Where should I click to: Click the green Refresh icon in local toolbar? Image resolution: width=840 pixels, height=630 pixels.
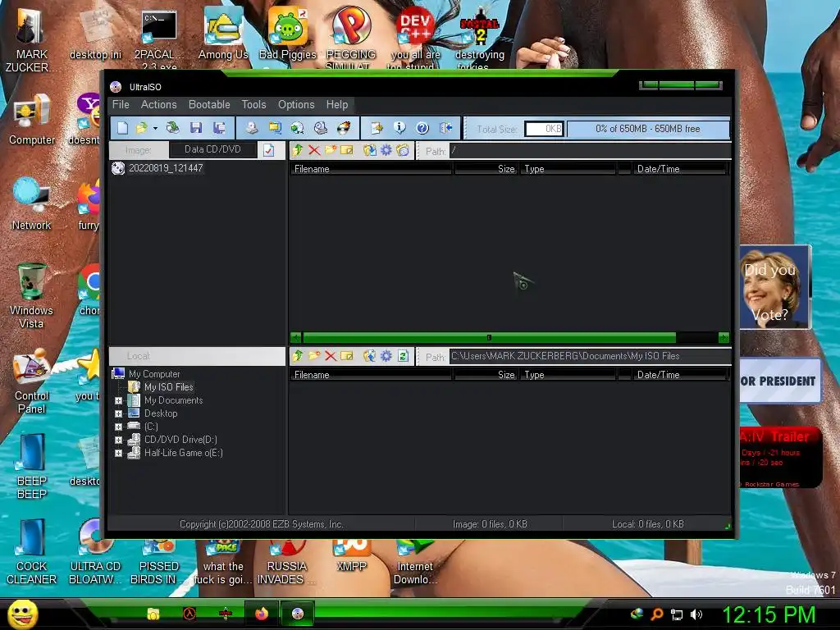(x=403, y=356)
